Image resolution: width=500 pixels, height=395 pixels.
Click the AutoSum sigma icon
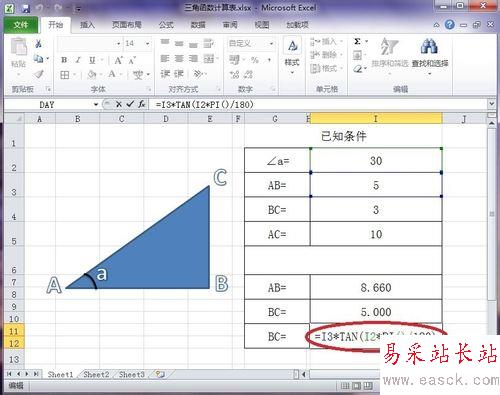(357, 42)
